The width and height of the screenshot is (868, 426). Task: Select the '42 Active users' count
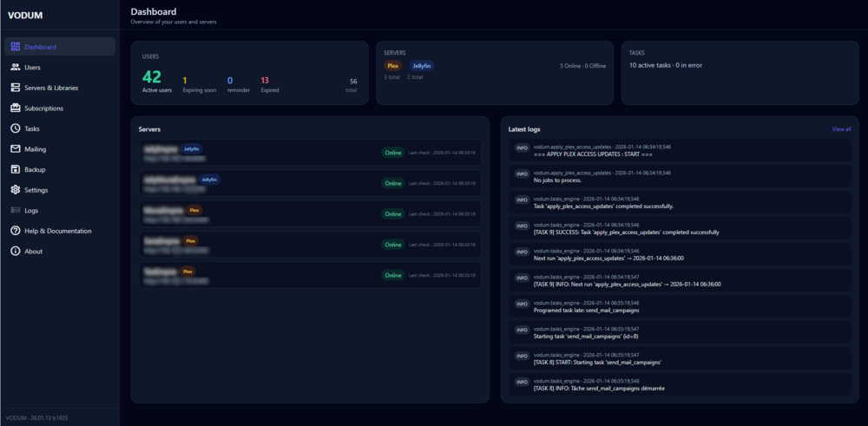pos(156,81)
